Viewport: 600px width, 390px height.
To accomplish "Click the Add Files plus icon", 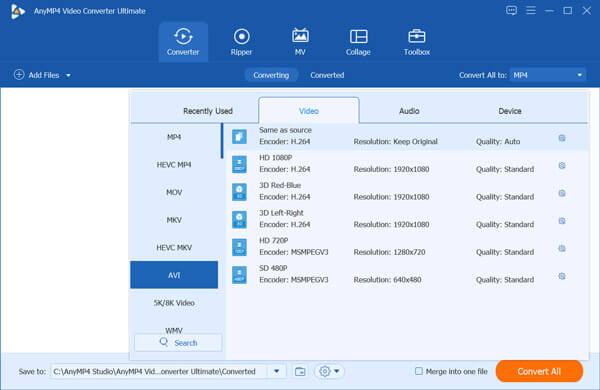I will coord(19,75).
